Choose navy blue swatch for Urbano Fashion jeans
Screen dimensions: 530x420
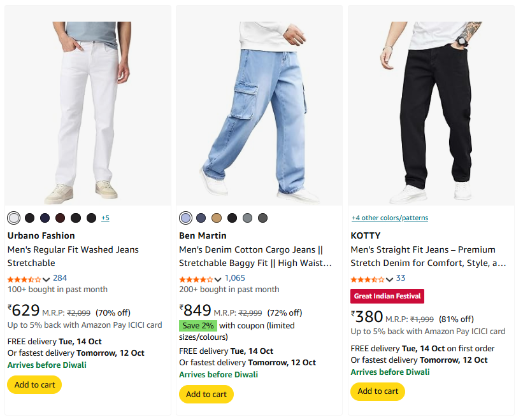pos(45,218)
